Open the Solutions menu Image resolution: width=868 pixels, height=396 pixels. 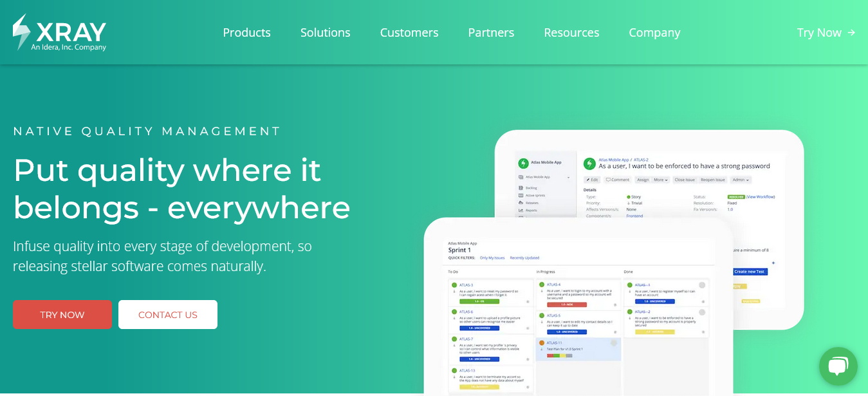[x=325, y=33]
